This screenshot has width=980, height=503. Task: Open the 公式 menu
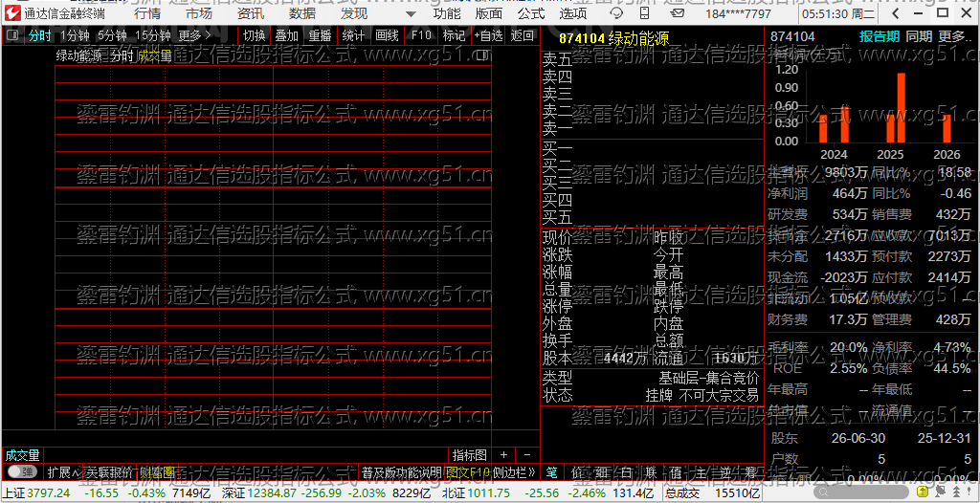531,13
